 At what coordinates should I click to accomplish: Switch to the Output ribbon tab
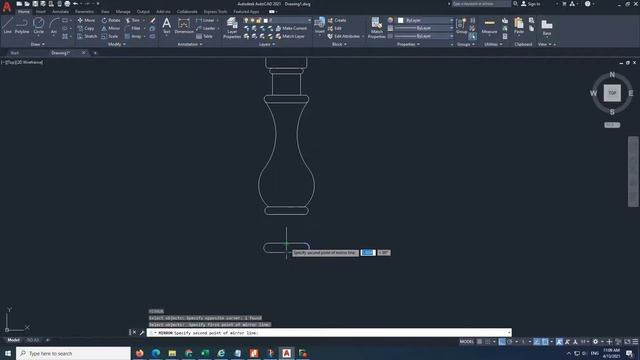143,12
